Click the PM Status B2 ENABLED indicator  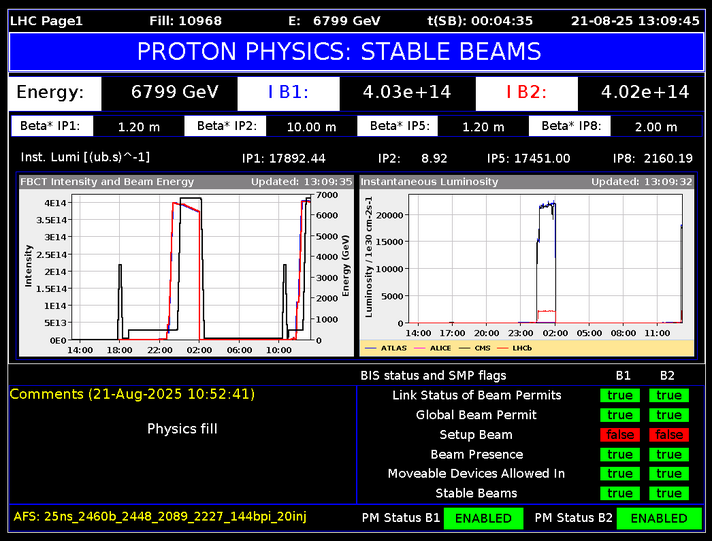click(658, 518)
